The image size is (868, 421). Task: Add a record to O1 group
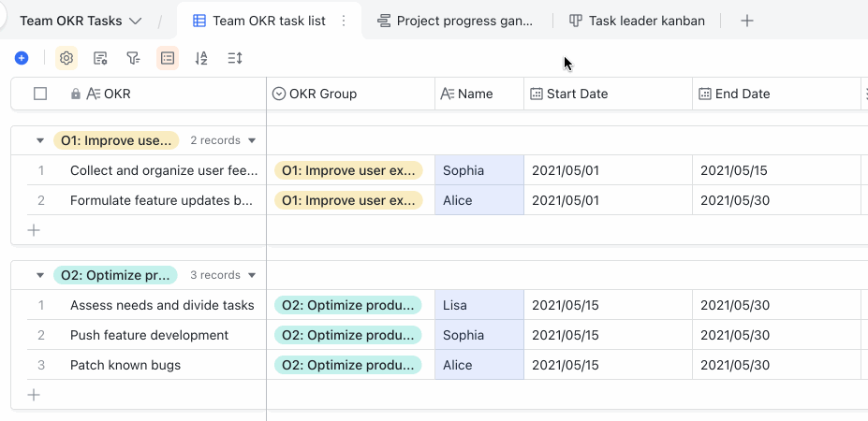pos(34,230)
